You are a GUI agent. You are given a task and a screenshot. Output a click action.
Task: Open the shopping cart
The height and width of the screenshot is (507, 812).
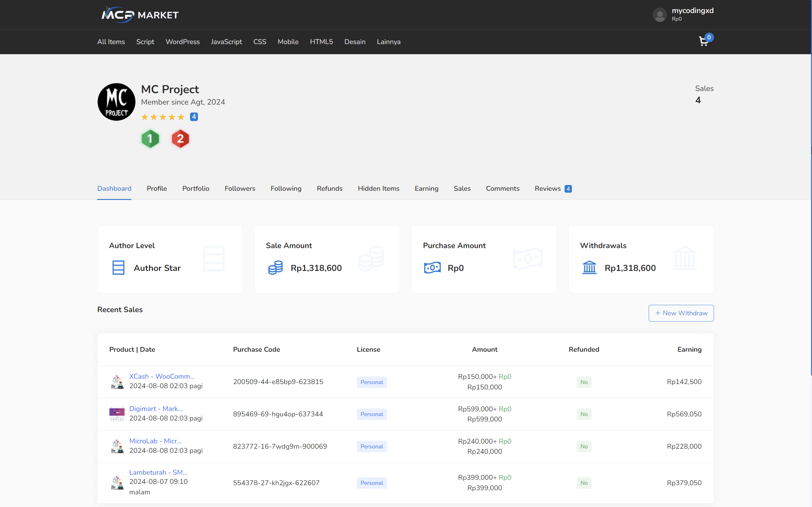tap(704, 41)
